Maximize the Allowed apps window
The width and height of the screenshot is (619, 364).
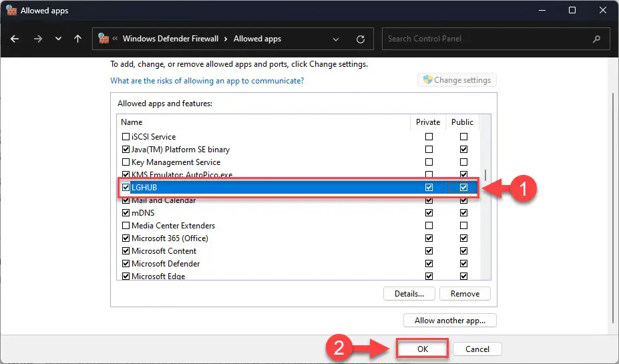[x=572, y=10]
